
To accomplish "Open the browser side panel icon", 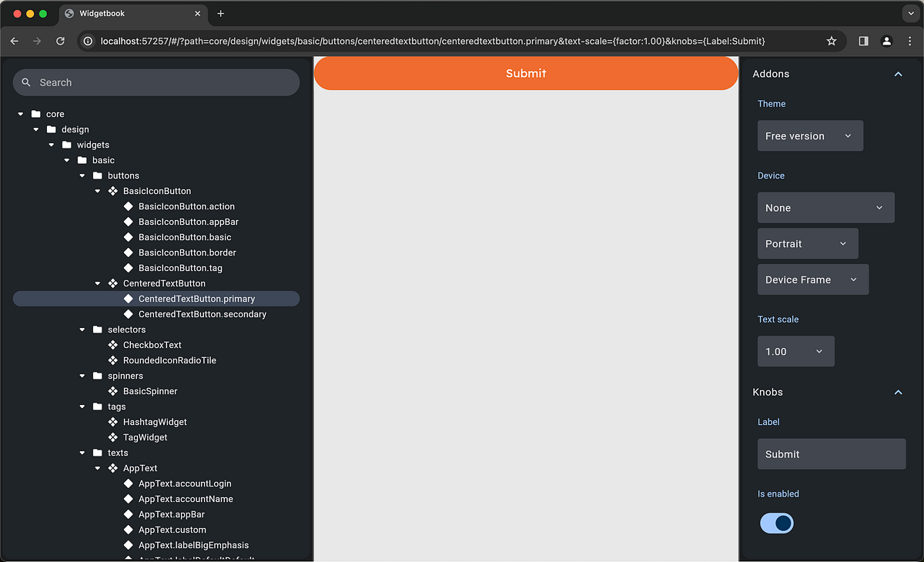I will tap(863, 41).
